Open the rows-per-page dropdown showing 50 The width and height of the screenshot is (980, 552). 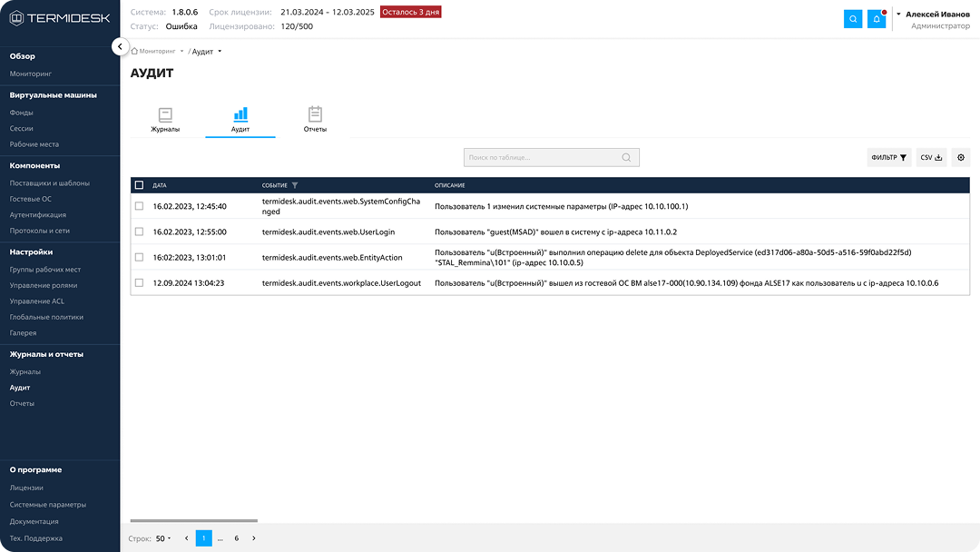click(162, 538)
